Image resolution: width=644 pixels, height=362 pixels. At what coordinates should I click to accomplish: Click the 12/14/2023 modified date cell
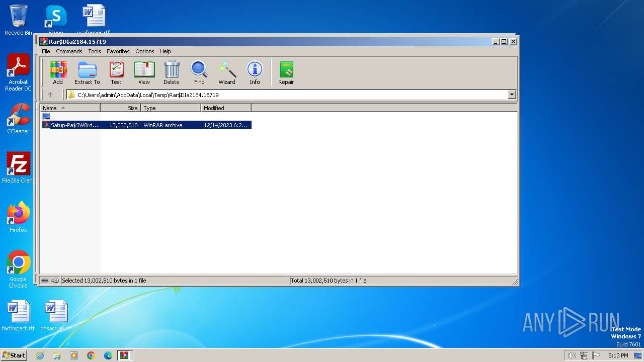226,125
